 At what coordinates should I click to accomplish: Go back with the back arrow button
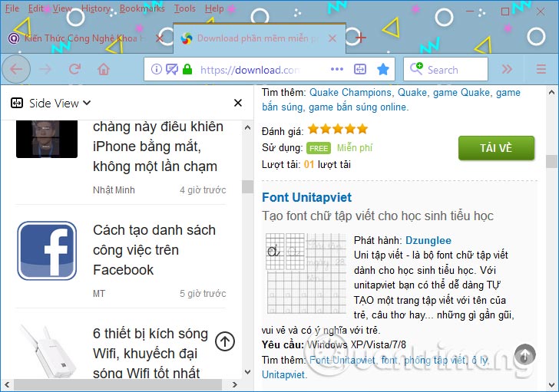click(x=16, y=69)
